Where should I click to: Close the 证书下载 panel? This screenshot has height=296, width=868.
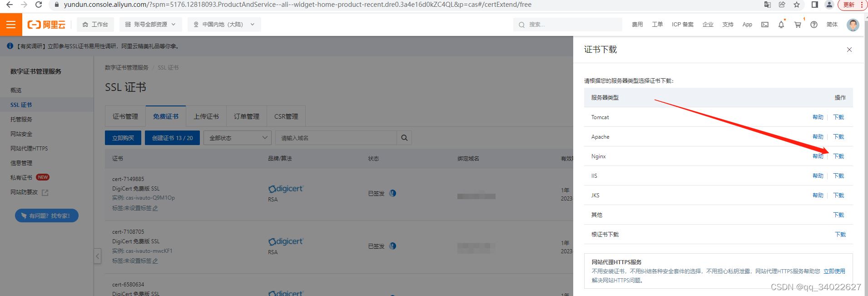click(x=849, y=50)
